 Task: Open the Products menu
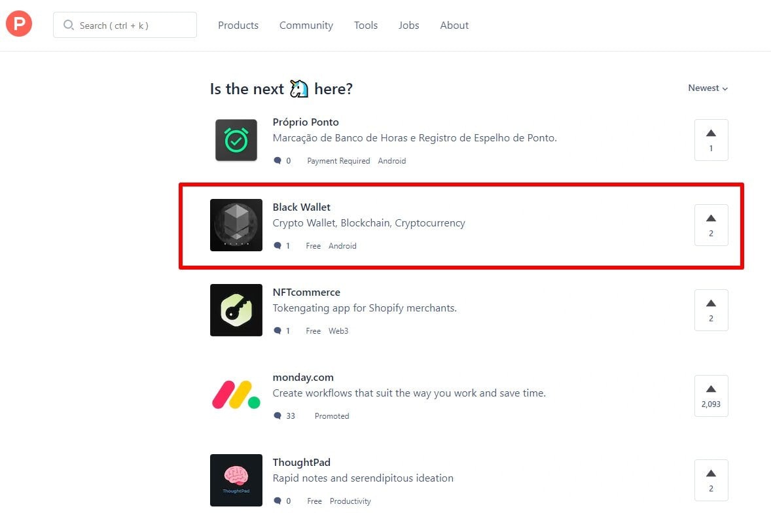[238, 25]
